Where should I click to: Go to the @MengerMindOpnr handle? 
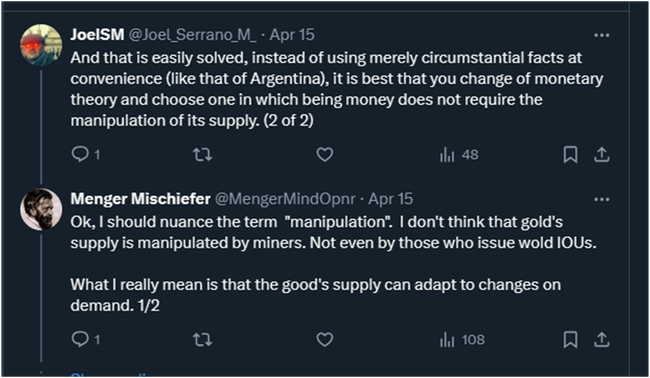tap(285, 199)
